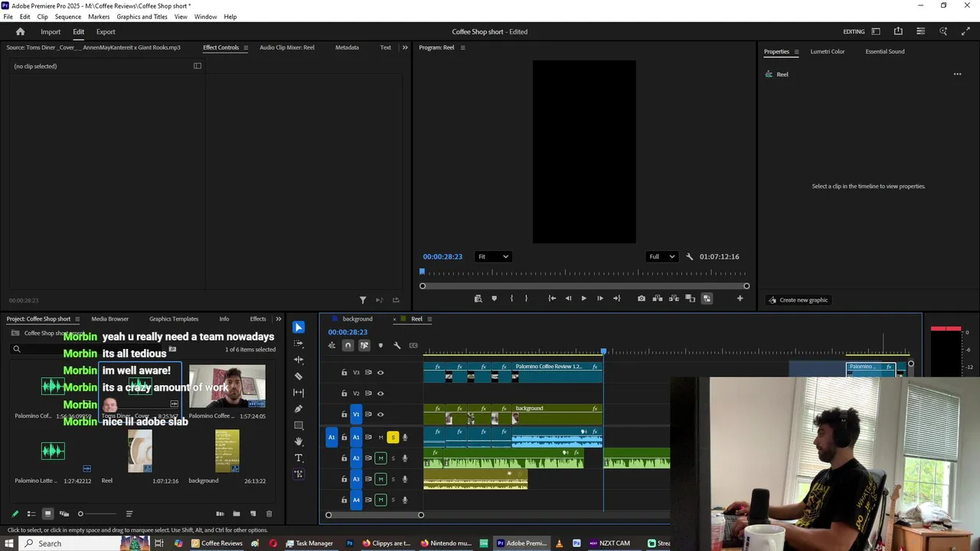
Task: Toggle V1 track output eye
Action: [x=381, y=414]
